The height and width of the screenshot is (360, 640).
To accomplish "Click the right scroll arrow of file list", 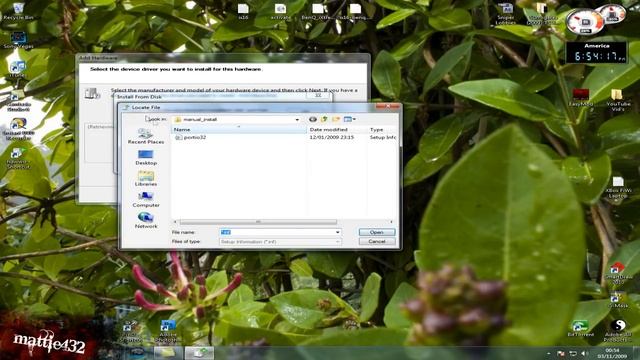I will (x=391, y=222).
